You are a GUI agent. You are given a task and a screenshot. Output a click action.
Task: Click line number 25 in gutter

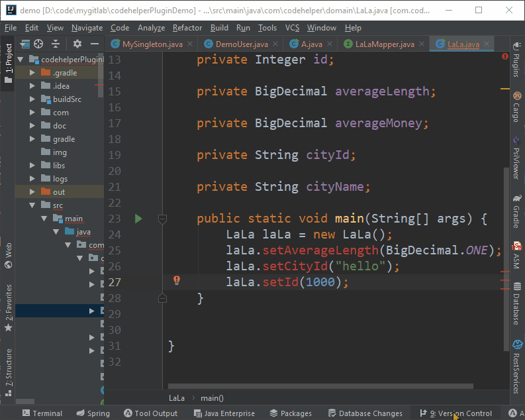[115, 250]
